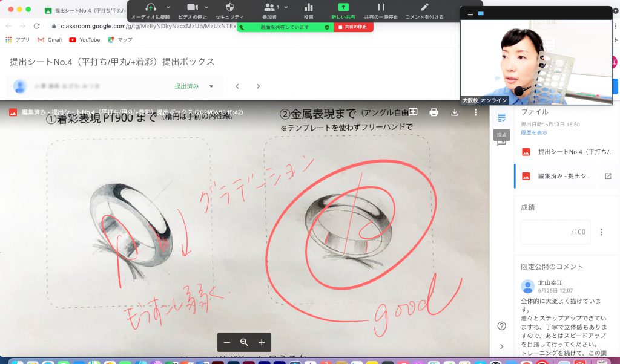Collapse side panel with bottom chevron
Image resolution: width=620 pixels, height=364 pixels.
(502, 346)
